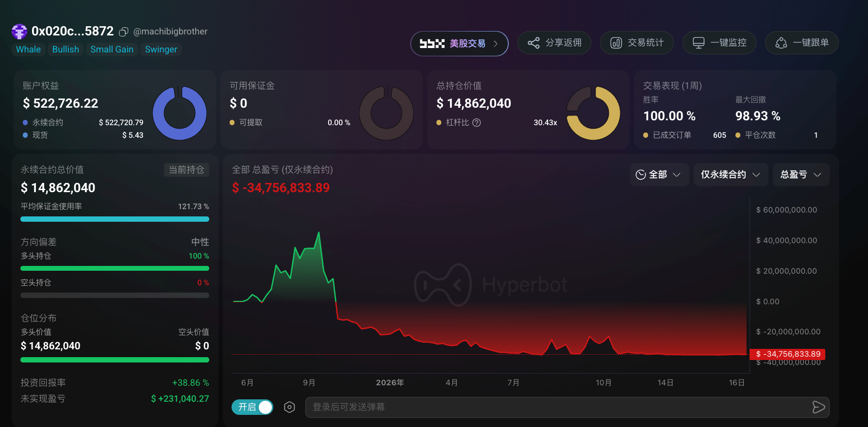Click the total position value donut chart
The image size is (868, 427).
[x=593, y=114]
